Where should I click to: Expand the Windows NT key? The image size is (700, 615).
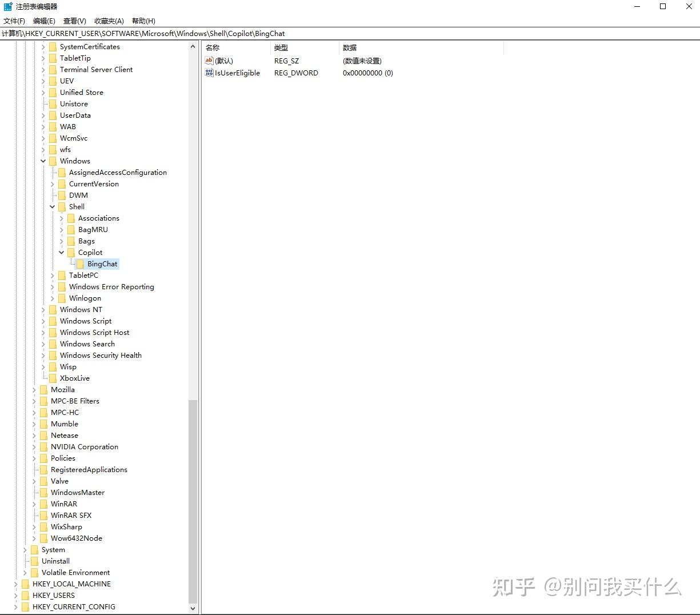coord(43,310)
